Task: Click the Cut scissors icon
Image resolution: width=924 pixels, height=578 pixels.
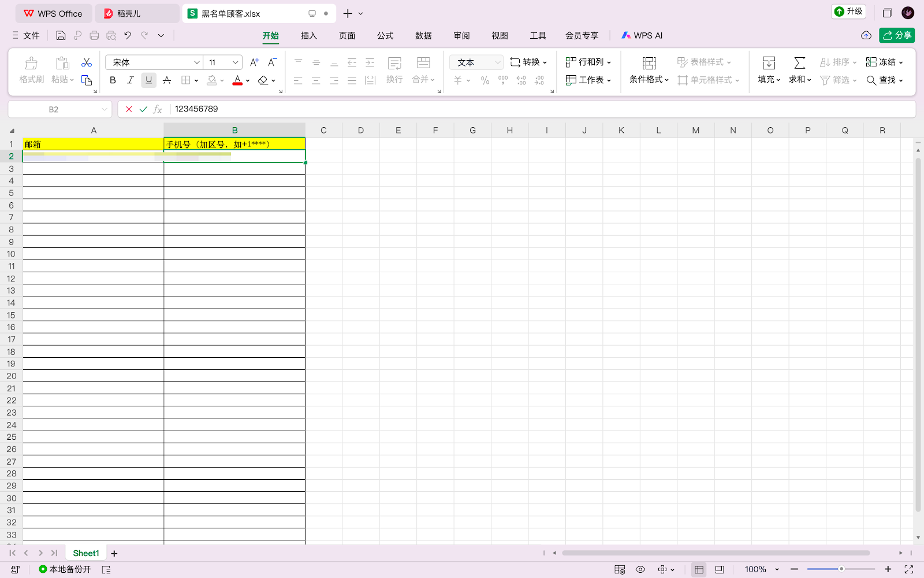Action: click(87, 62)
